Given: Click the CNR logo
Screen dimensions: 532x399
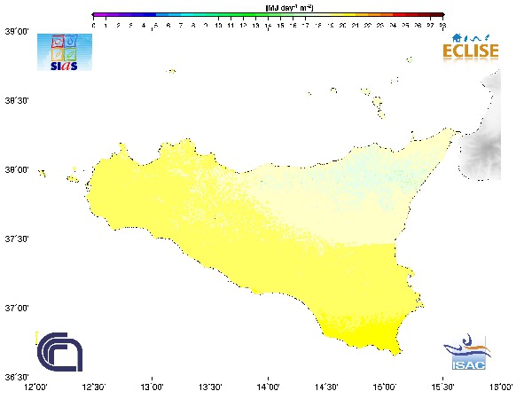Looking at the screenshot, I should [x=59, y=352].
